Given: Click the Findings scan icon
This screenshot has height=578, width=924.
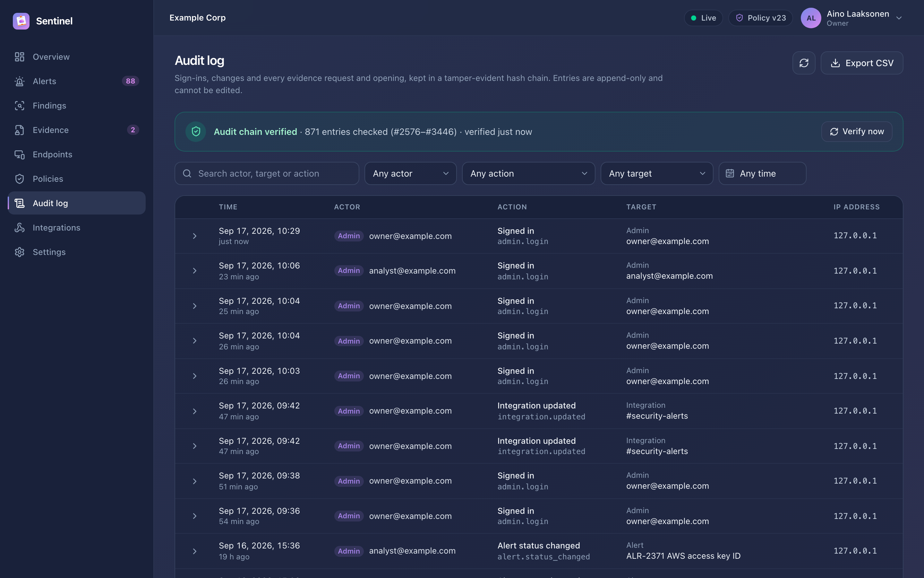Looking at the screenshot, I should coord(20,106).
